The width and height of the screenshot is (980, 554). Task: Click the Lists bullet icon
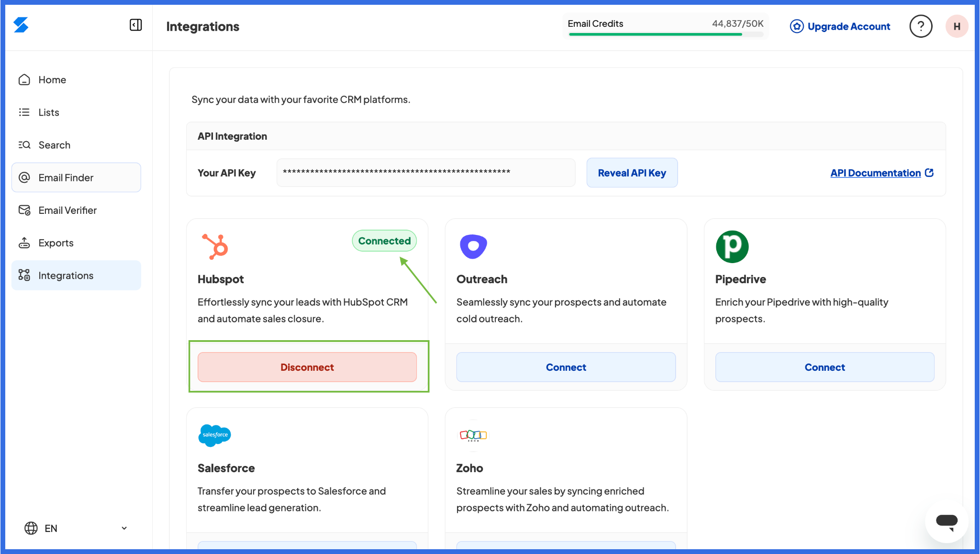click(x=24, y=112)
